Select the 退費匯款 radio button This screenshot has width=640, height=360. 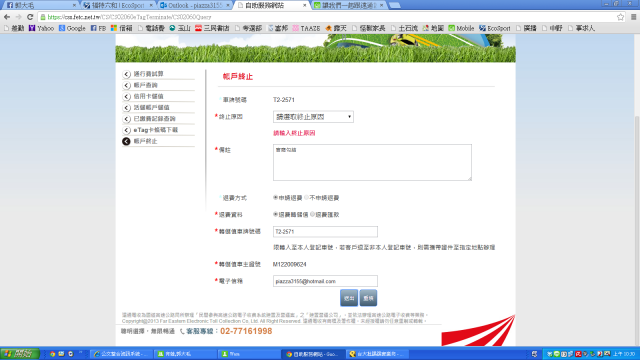point(313,214)
